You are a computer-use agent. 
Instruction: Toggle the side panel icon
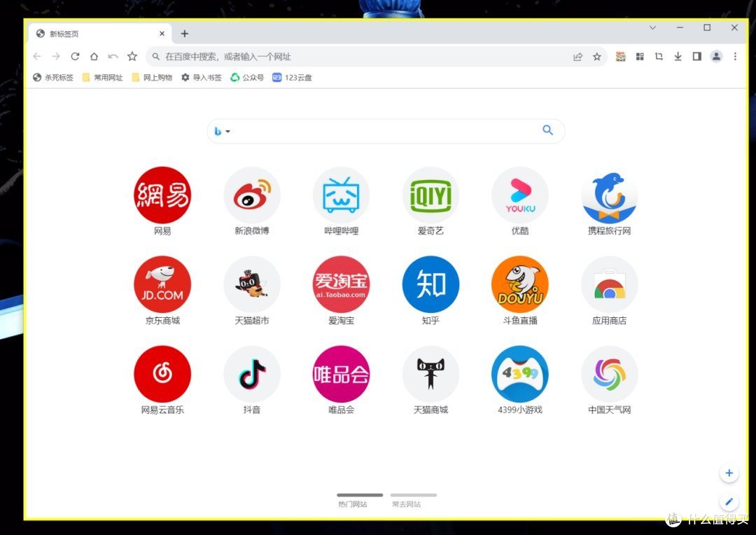click(x=696, y=57)
